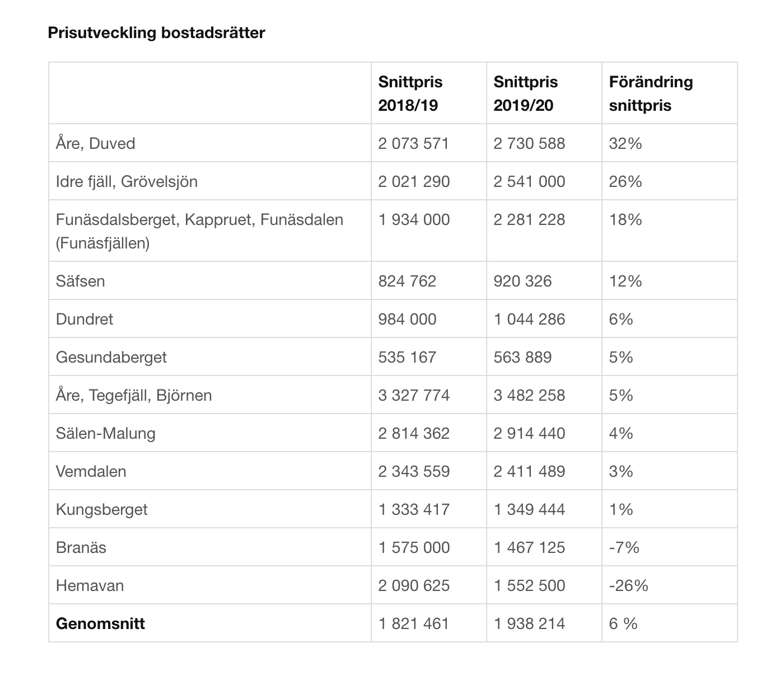Screen dimensions: 784x685
Task: Select the 'Åre, Duved' row label
Action: [96, 143]
